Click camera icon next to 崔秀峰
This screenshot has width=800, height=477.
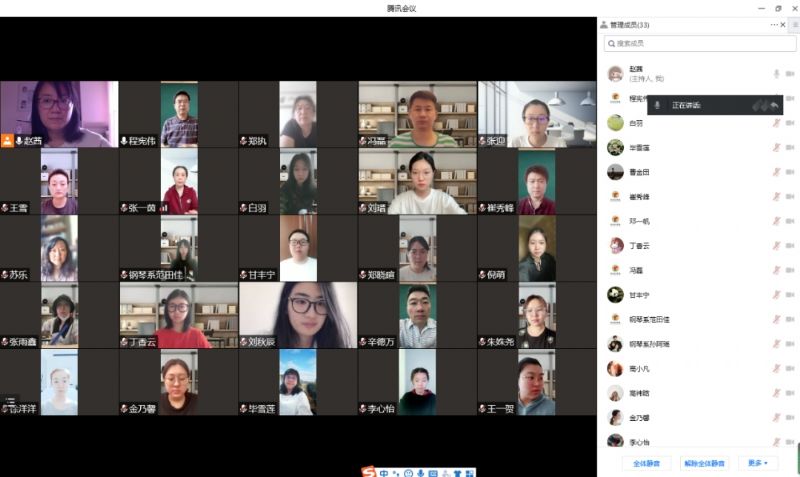pos(790,197)
